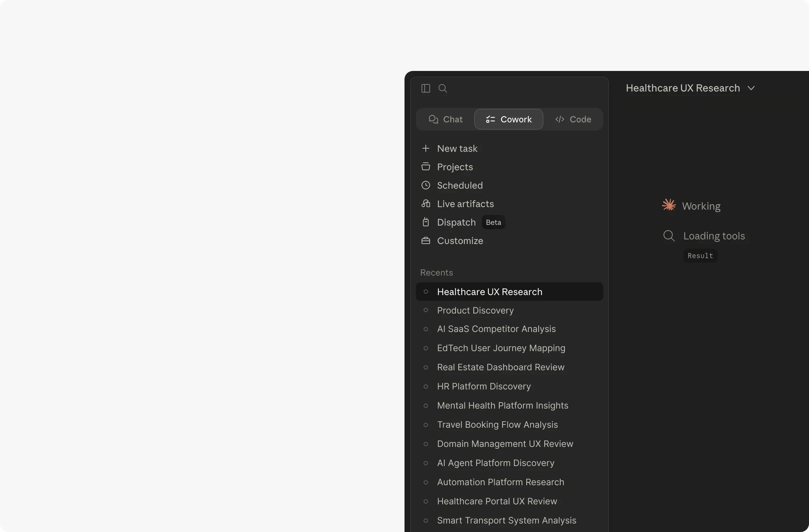
Task: Click the Dispatch icon
Action: (425, 222)
